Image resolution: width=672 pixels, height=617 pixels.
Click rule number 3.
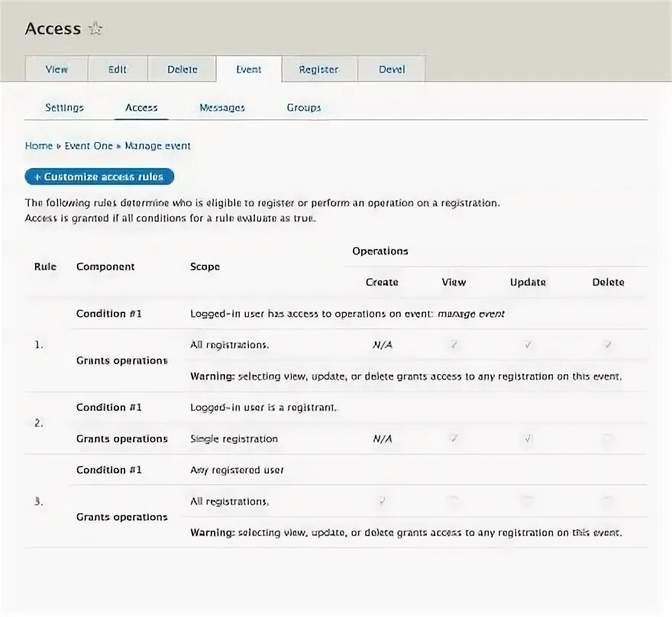point(39,501)
